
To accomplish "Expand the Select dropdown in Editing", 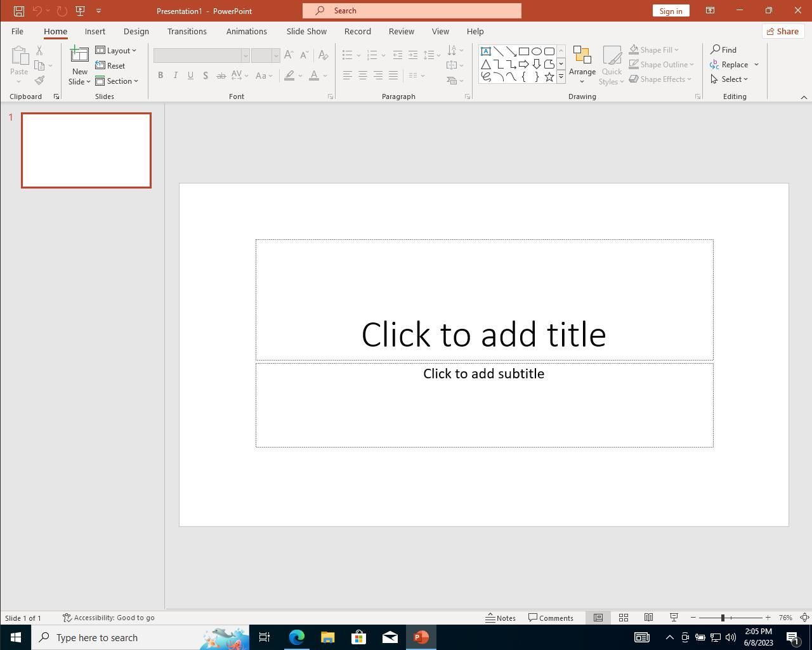I will [x=730, y=79].
